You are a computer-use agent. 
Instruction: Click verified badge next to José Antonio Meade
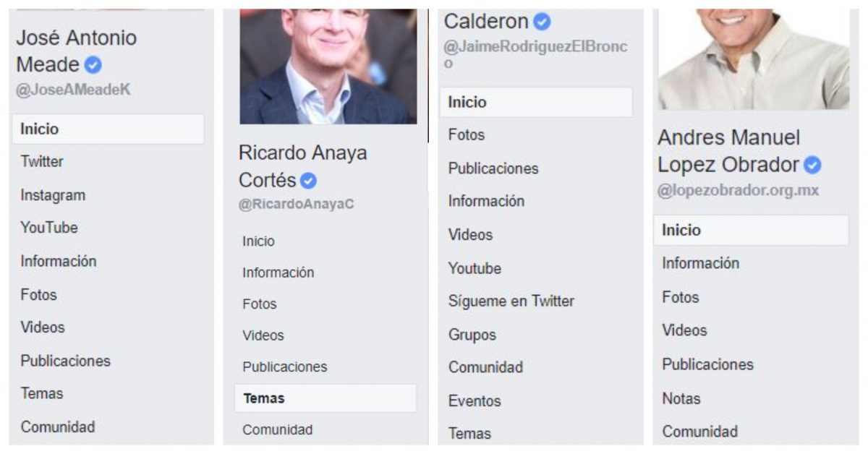(x=93, y=66)
